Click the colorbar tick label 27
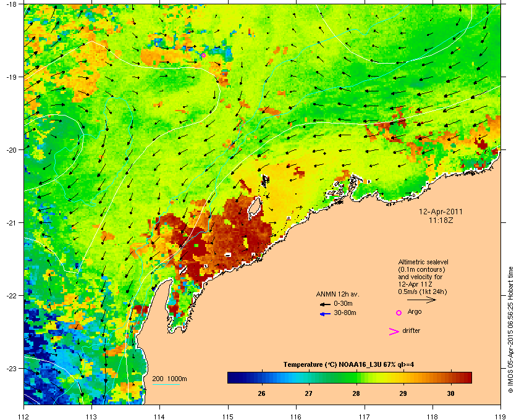519x420 pixels. tap(308, 394)
